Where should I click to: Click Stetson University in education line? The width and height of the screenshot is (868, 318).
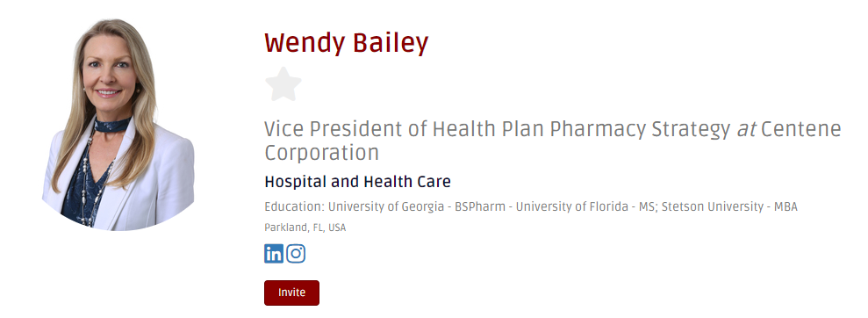tap(713, 206)
